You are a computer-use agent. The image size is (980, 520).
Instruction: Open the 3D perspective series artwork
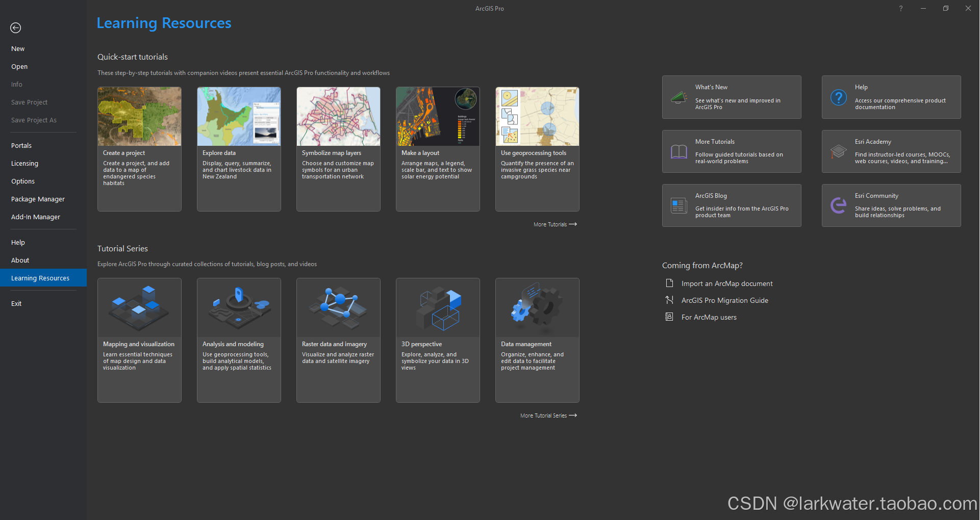point(438,307)
